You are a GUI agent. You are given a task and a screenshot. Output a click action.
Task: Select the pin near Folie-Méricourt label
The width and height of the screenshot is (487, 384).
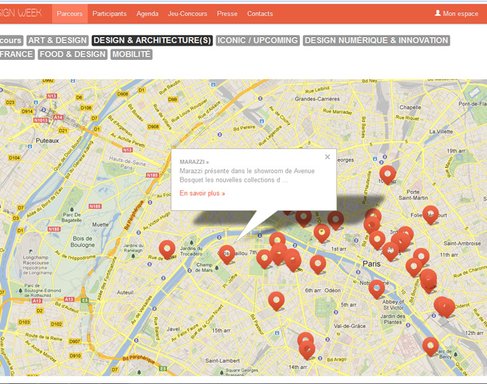coord(430,214)
